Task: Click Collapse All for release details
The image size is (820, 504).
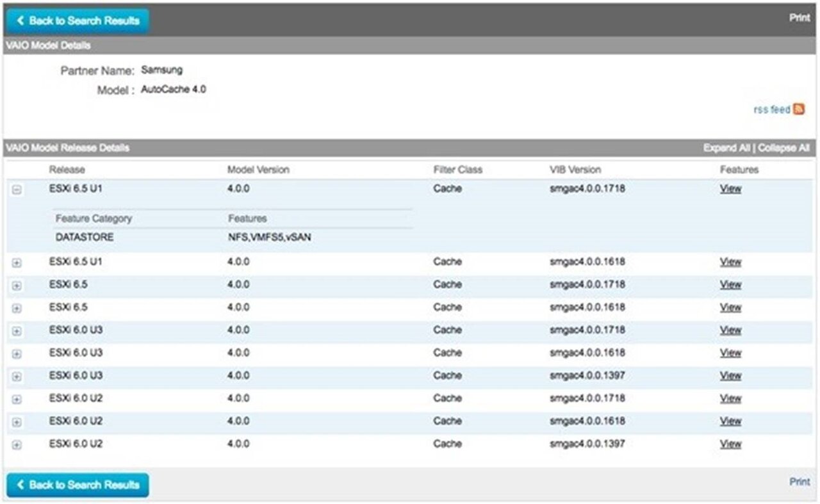Action: 783,148
